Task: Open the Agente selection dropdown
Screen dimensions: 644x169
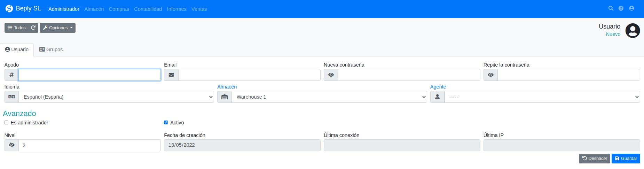Action: click(x=542, y=97)
